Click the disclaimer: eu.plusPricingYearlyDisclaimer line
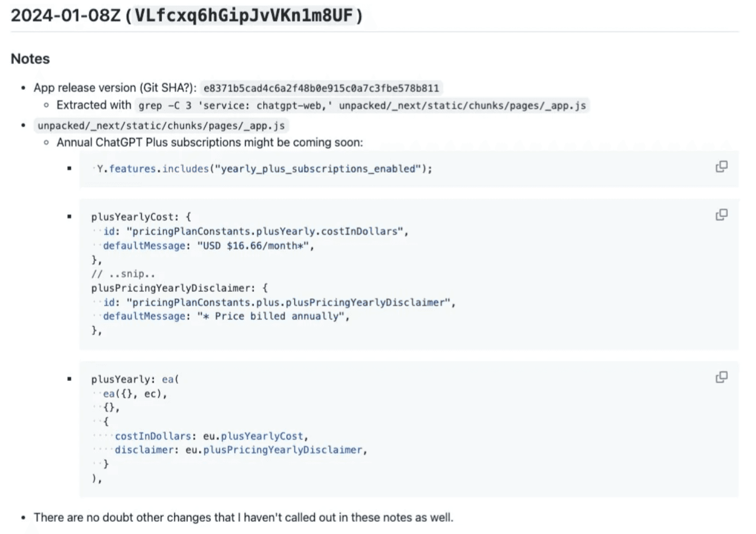 (x=241, y=450)
